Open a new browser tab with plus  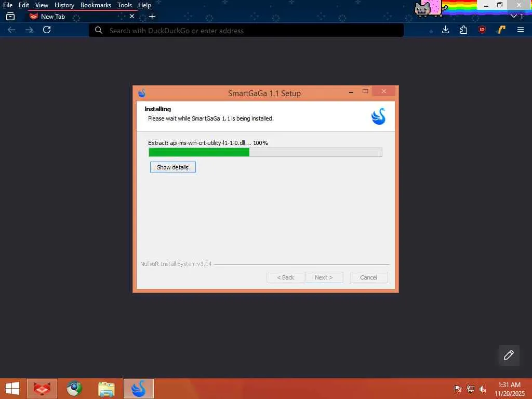pyautogui.click(x=152, y=16)
